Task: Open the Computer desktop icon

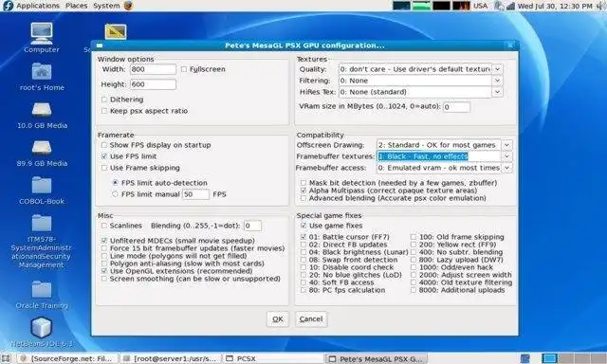Action: point(42,34)
